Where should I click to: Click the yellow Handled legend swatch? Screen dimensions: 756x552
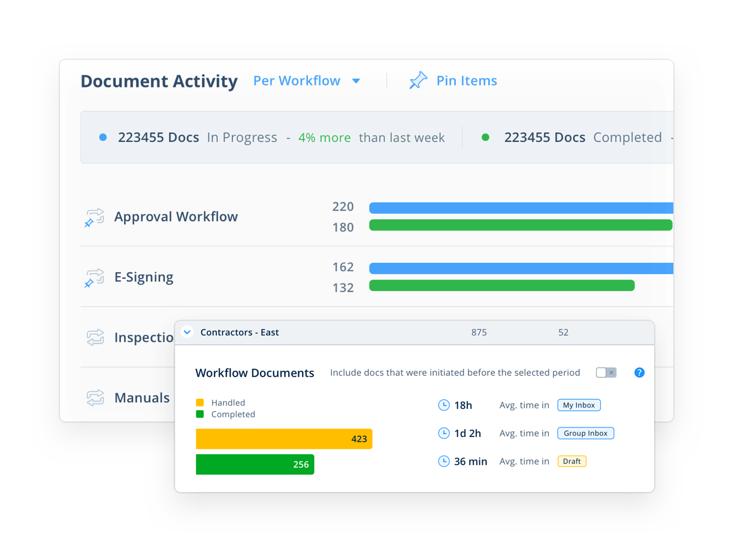tap(200, 403)
